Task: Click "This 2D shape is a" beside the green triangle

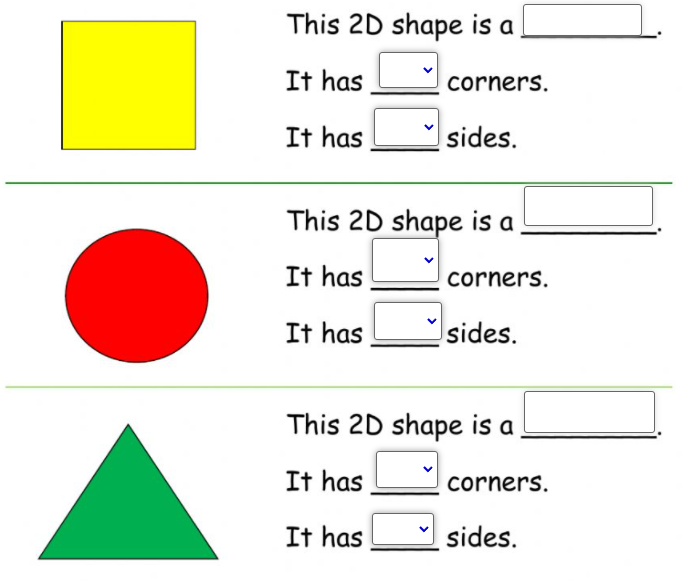Action: point(400,425)
